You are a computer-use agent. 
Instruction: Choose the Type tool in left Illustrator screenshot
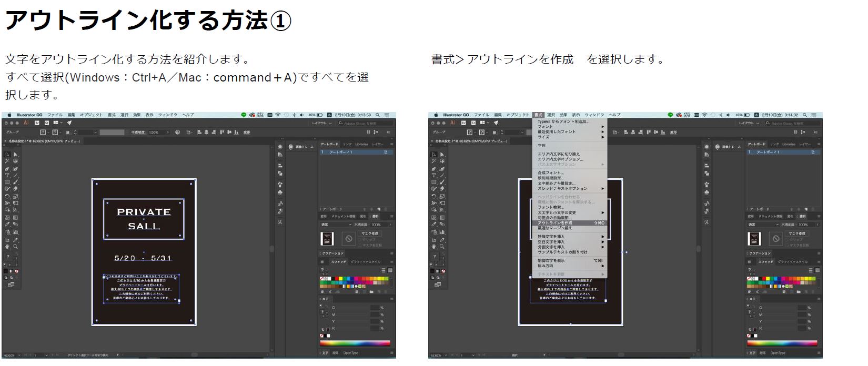(7, 175)
